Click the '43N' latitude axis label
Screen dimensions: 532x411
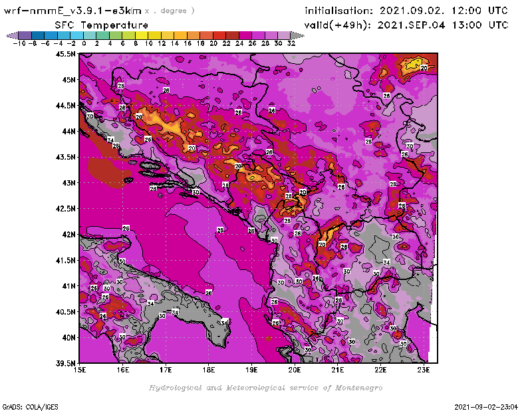tap(68, 183)
